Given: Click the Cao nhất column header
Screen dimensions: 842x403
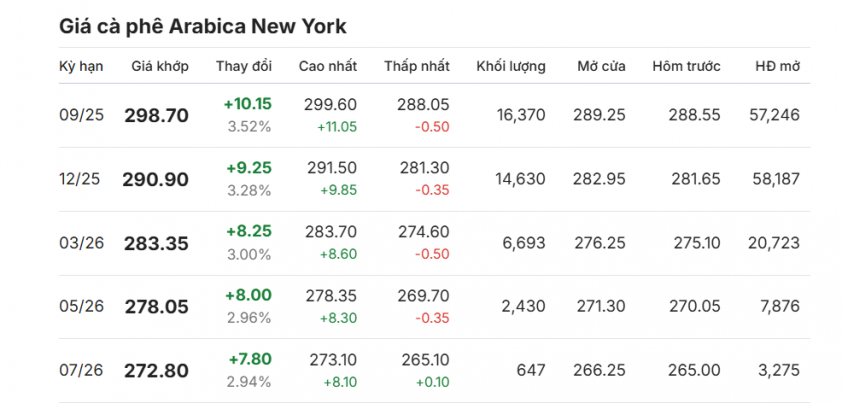Looking at the screenshot, I should [328, 67].
